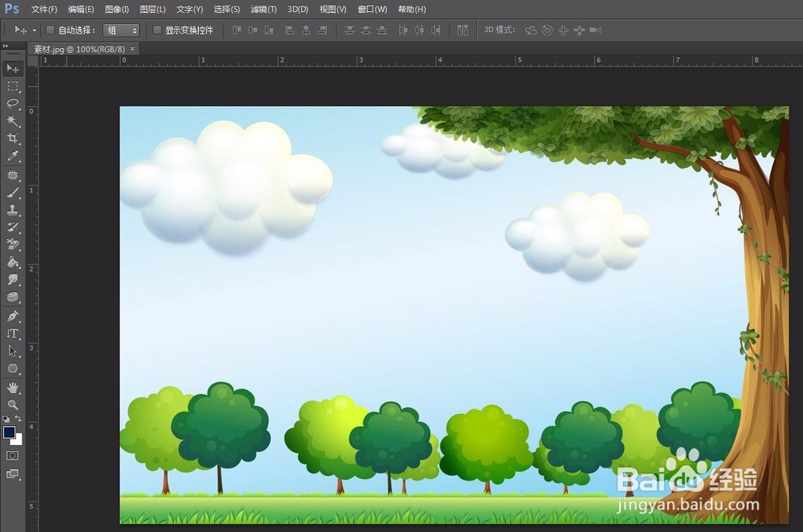Click distribute right edges button

pyautogui.click(x=436, y=30)
